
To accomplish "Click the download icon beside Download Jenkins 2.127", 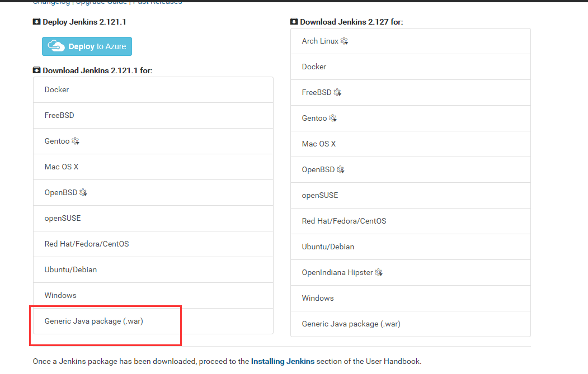I will click(294, 21).
